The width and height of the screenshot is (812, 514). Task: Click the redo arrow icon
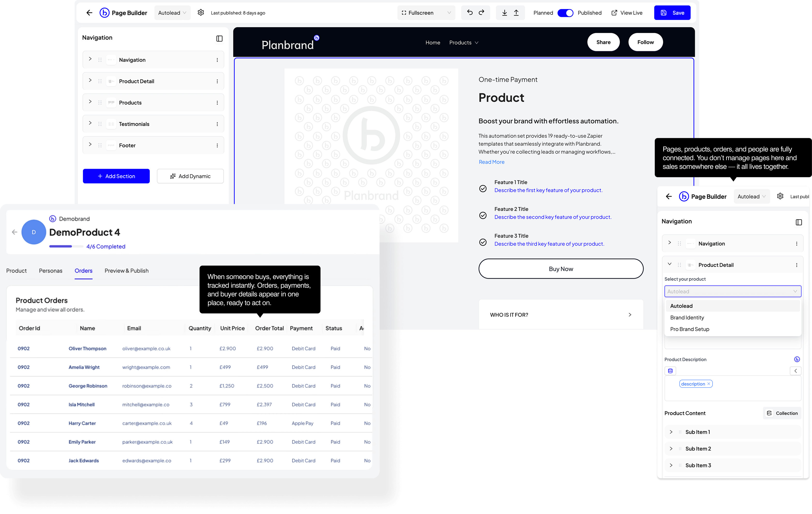pos(482,12)
